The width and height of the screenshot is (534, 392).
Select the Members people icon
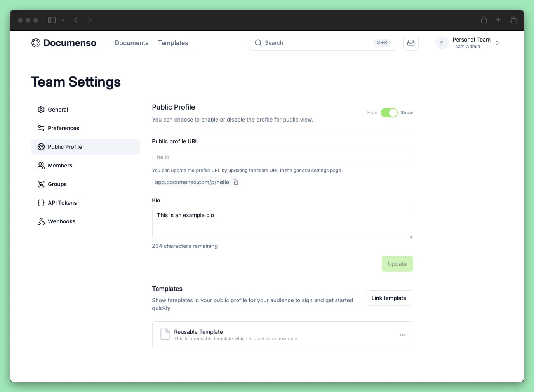coord(41,165)
